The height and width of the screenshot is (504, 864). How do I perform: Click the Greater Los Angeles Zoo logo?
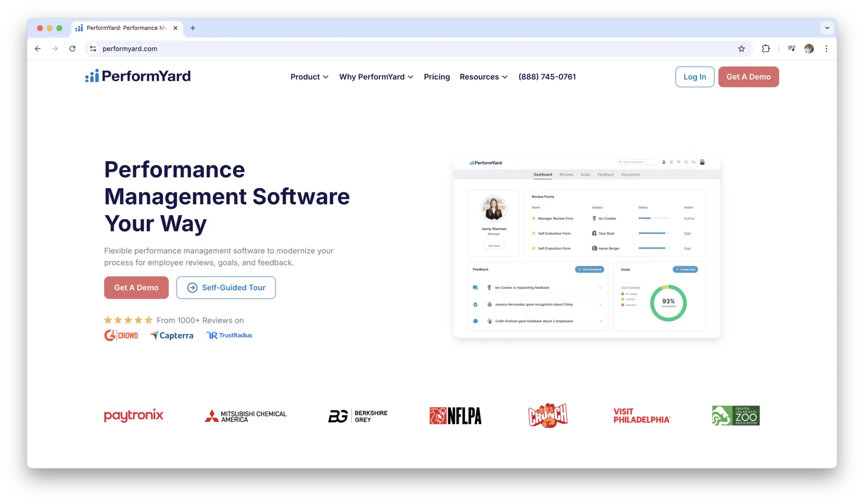(x=736, y=415)
